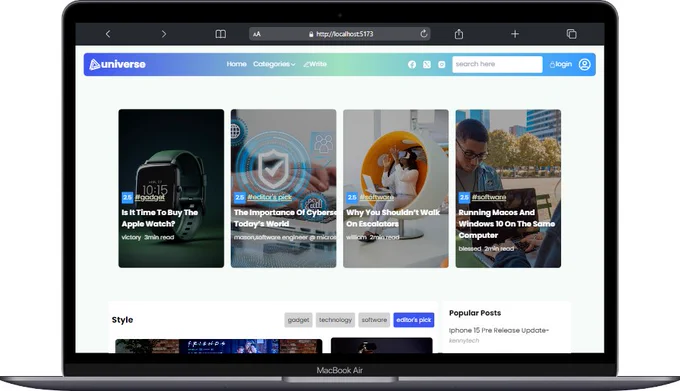Viewport: 680px width, 391px height.
Task: Open the browser share icon
Action: click(x=459, y=34)
